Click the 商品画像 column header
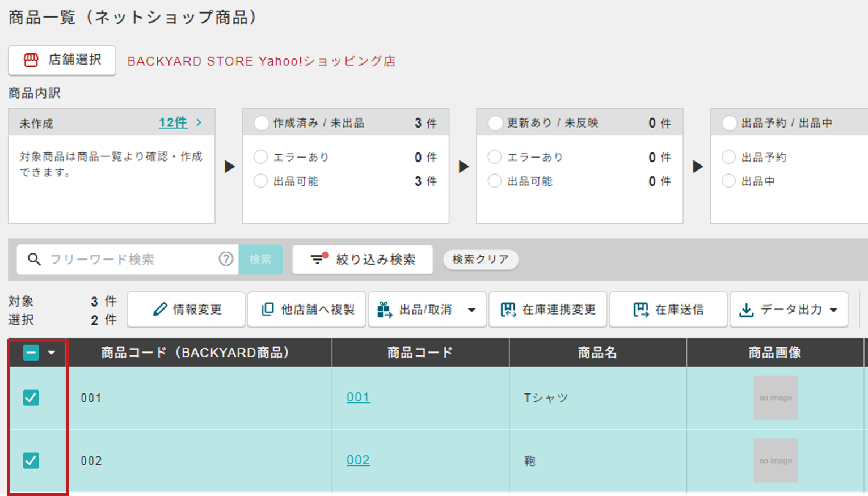 pos(775,353)
